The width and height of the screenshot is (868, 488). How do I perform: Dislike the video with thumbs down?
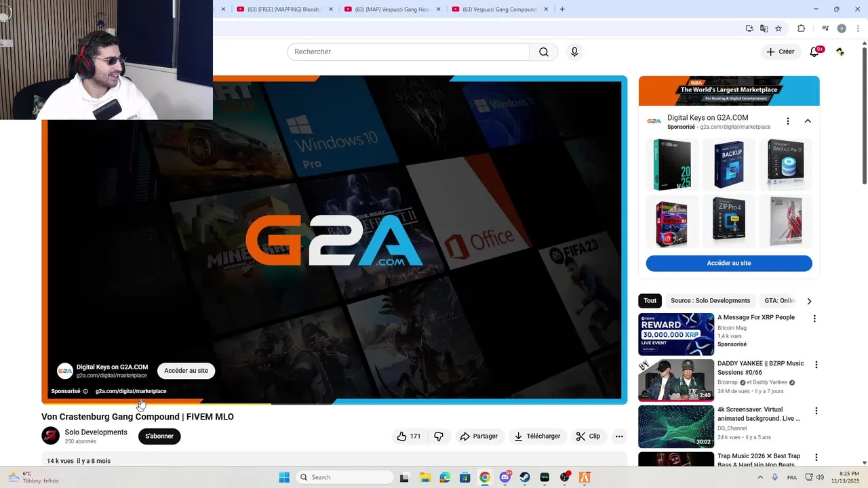pyautogui.click(x=439, y=436)
